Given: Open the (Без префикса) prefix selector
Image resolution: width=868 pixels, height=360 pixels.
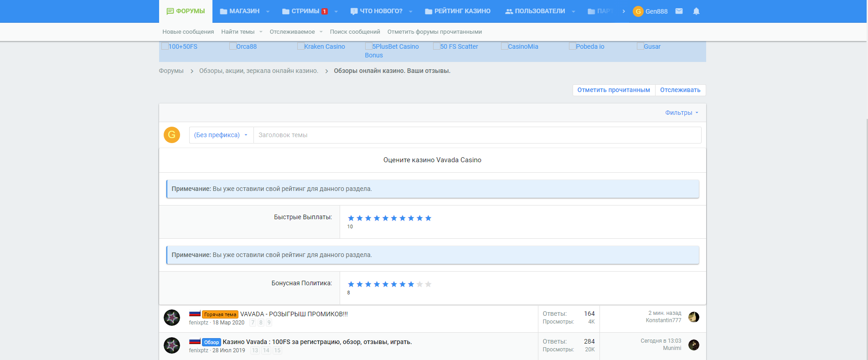Looking at the screenshot, I should 221,135.
